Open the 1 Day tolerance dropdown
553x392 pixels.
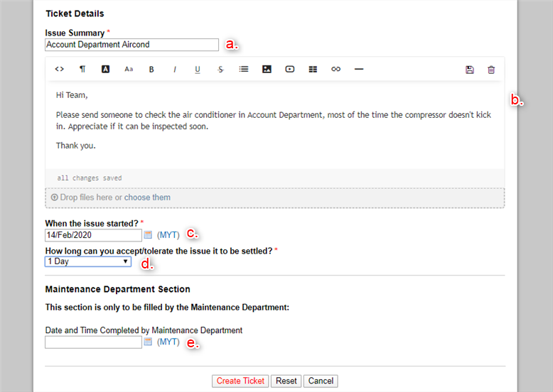click(x=88, y=261)
